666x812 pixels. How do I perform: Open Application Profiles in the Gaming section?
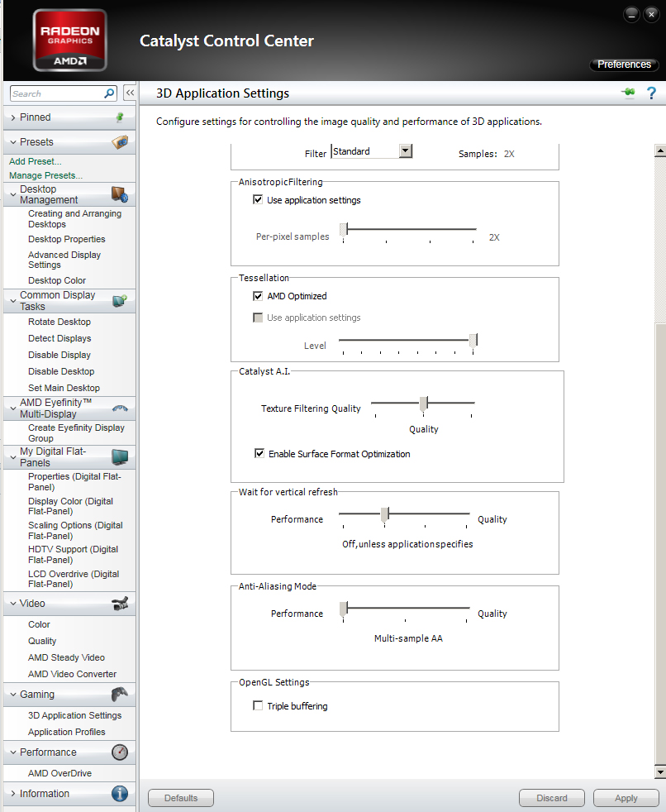pos(66,732)
